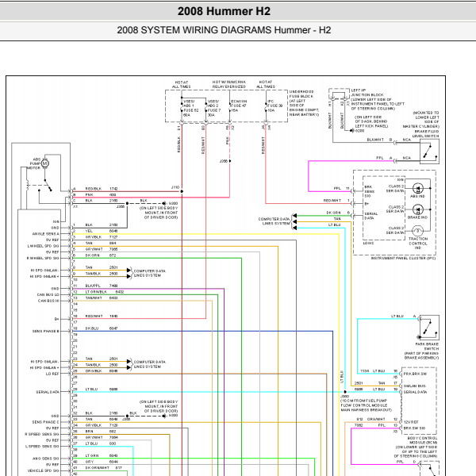Click the 'SENS PHASE B' pin label
This screenshot has width=476, height=476.
[46, 331]
